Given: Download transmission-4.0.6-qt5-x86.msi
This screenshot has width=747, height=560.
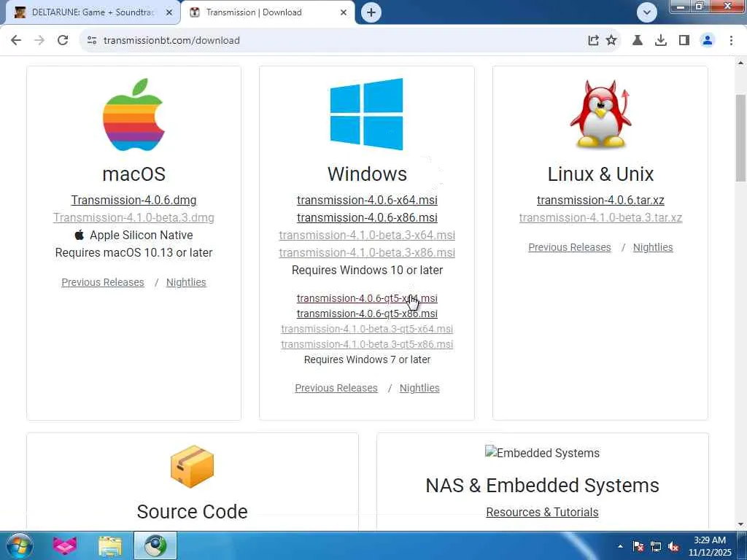Looking at the screenshot, I should coord(368,314).
